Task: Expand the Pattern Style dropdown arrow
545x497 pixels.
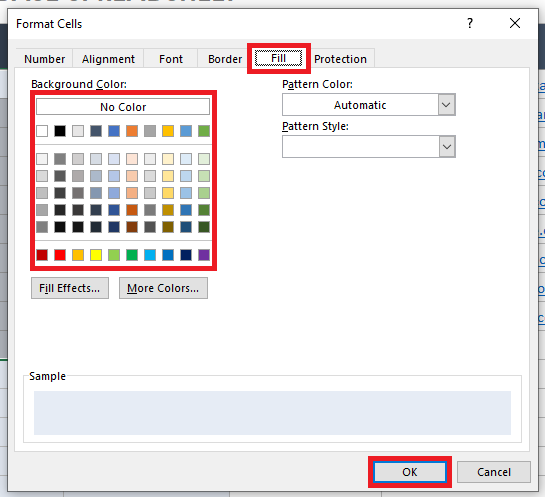Action: click(x=447, y=147)
